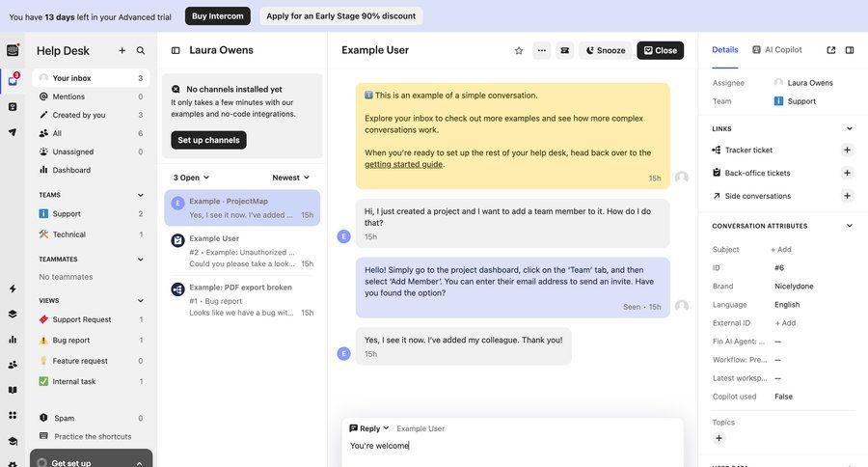Add a Tracker ticket link

[847, 150]
